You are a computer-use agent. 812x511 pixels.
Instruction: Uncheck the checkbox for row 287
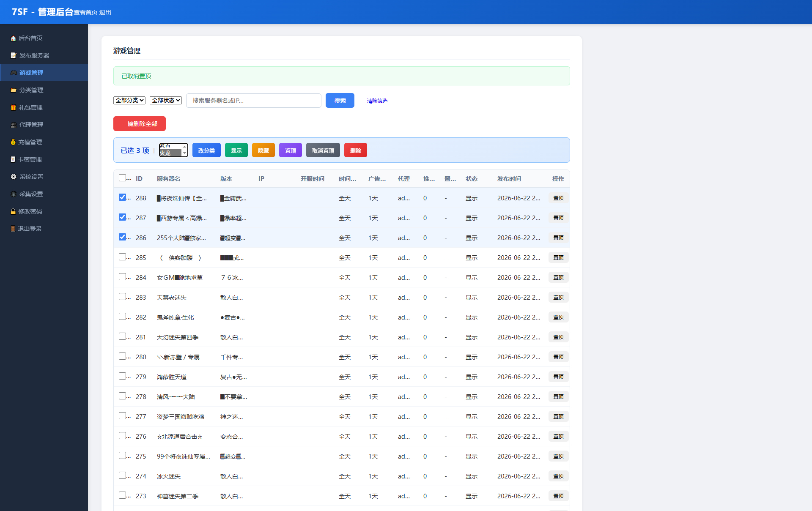coord(122,217)
